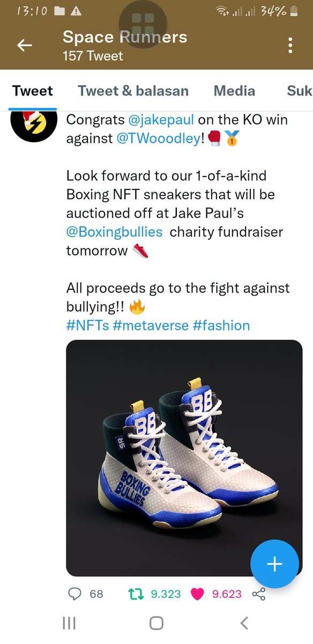Tap the #NFTs hashtag

tap(88, 325)
